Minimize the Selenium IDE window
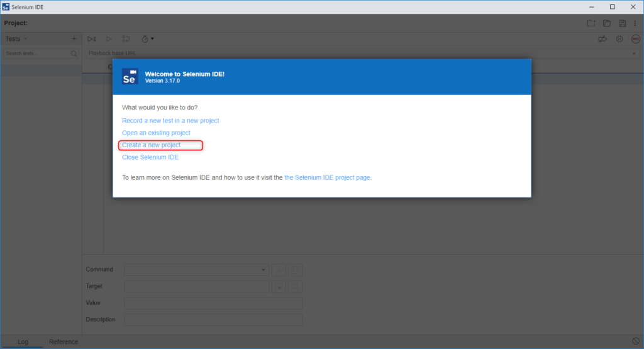The image size is (644, 349). click(x=591, y=7)
